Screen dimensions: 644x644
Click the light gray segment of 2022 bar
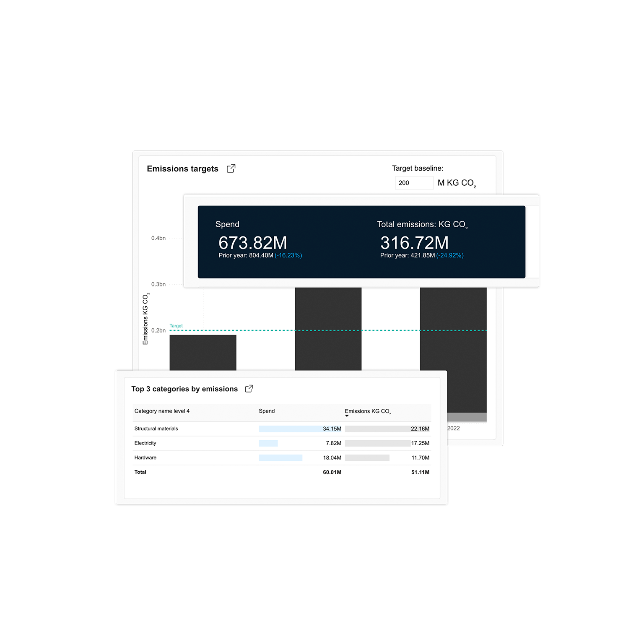click(x=467, y=417)
